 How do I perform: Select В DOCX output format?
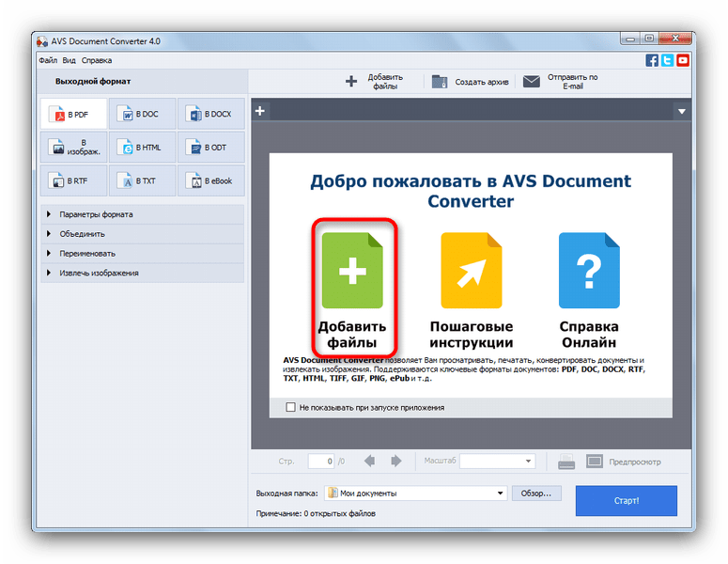pos(211,115)
